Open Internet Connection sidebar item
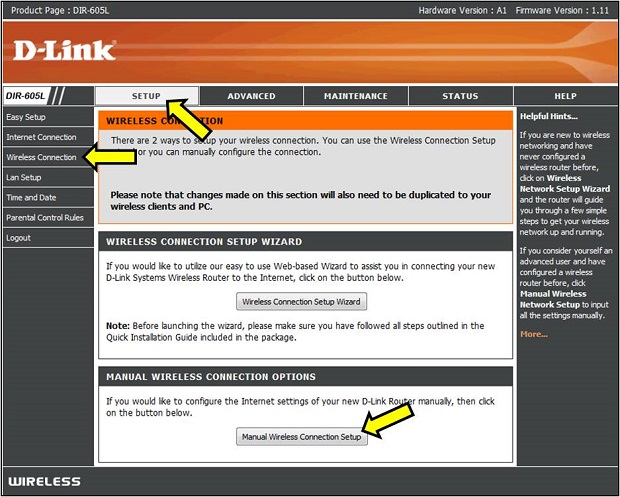Screen dimensions: 620x497 click(x=48, y=137)
